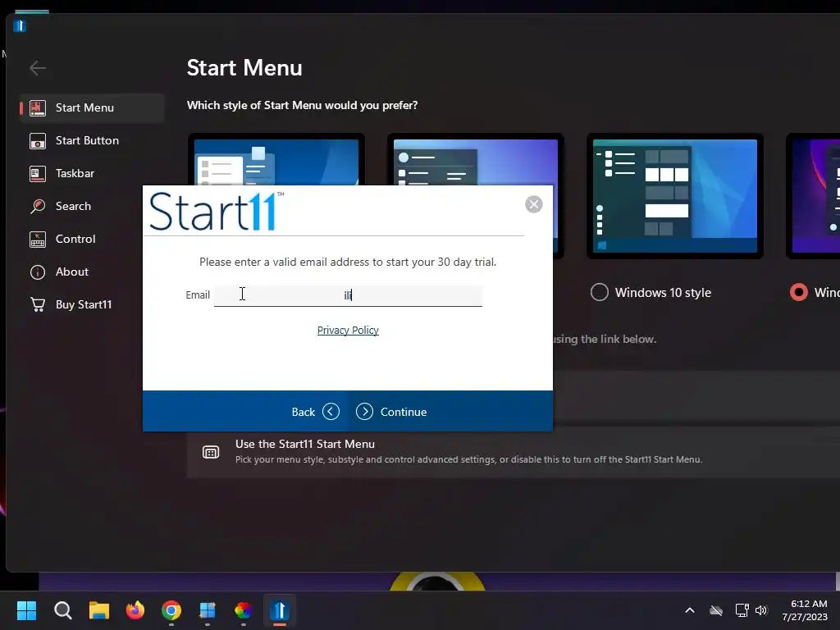Image resolution: width=840 pixels, height=630 pixels.
Task: Choose the Windows 10 style preview thumbnail
Action: click(675, 196)
